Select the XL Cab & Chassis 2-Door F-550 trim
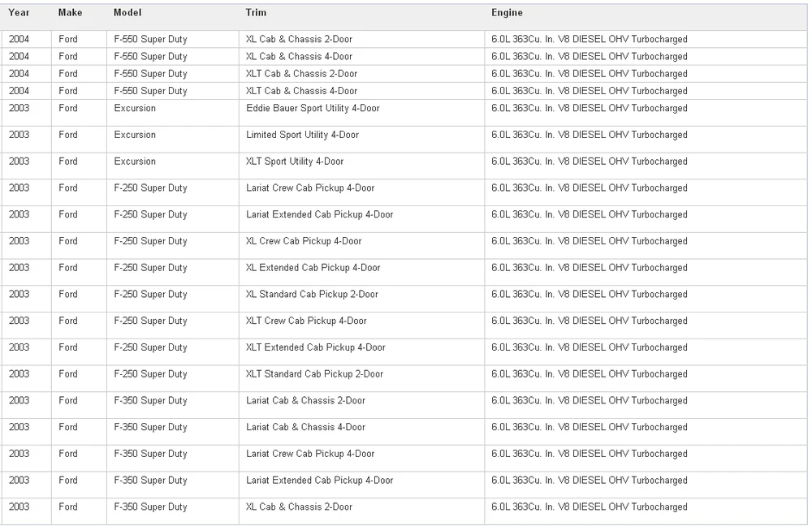This screenshot has height=526, width=812. click(299, 39)
